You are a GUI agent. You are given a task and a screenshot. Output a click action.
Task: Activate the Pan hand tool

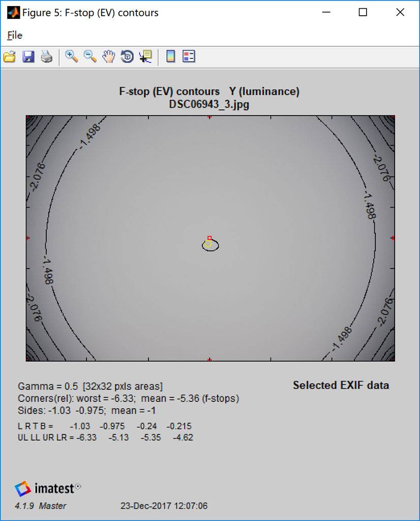click(108, 56)
